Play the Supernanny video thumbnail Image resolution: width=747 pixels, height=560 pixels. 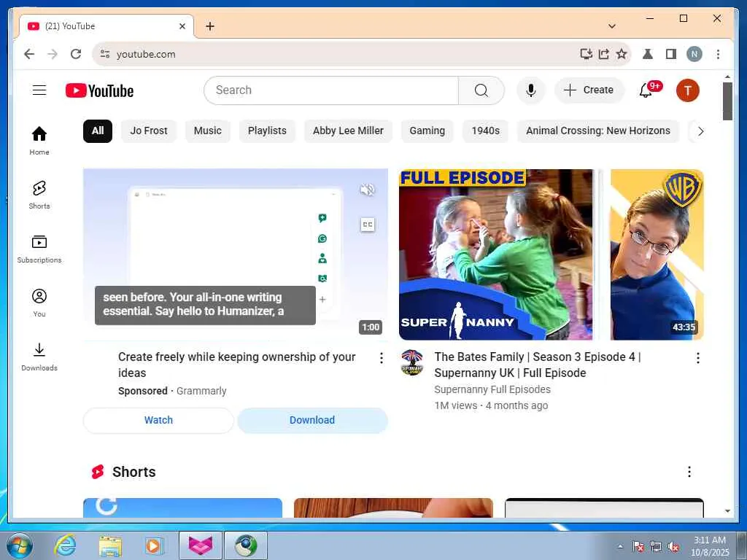pos(551,254)
